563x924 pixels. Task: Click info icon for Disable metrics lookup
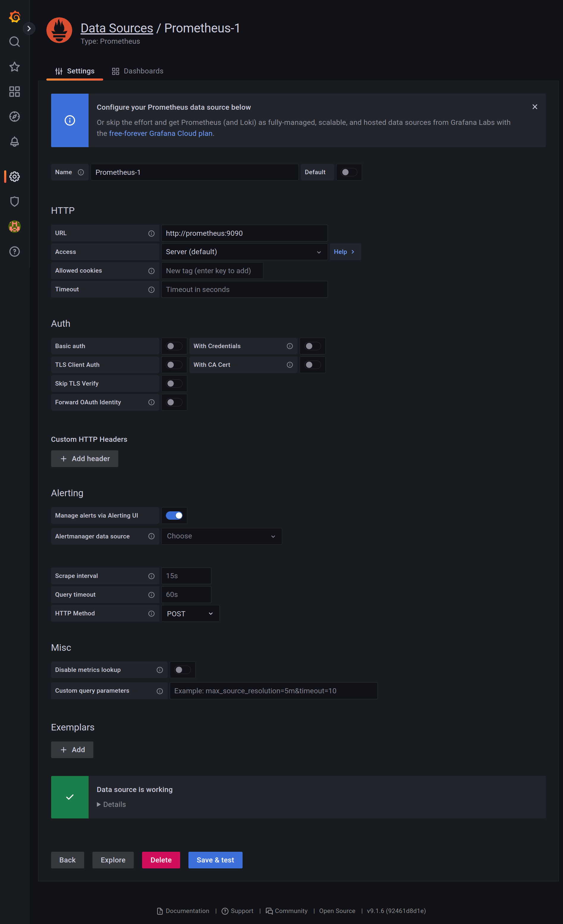pyautogui.click(x=160, y=670)
